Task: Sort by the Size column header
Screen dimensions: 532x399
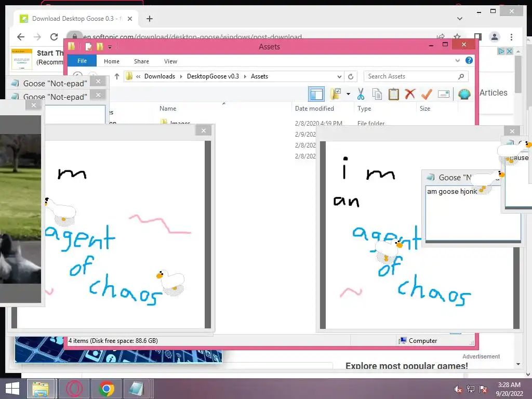Action: click(x=425, y=109)
